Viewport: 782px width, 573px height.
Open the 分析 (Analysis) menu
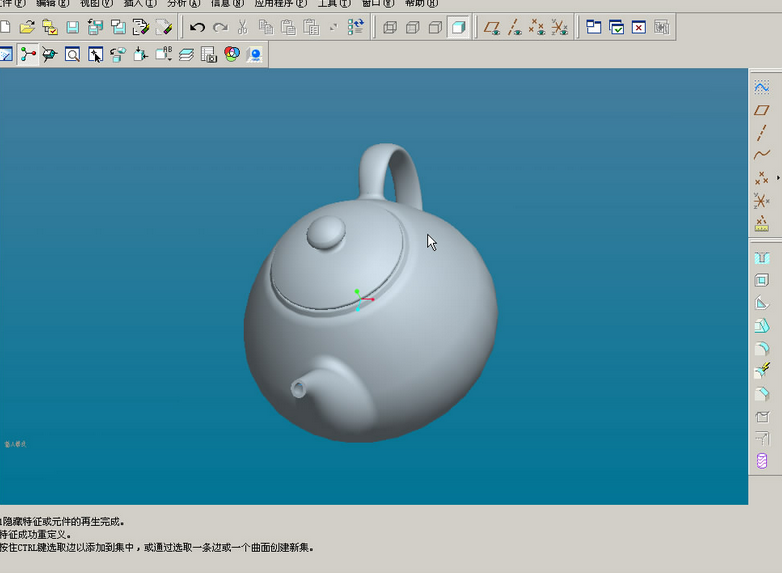pyautogui.click(x=182, y=4)
